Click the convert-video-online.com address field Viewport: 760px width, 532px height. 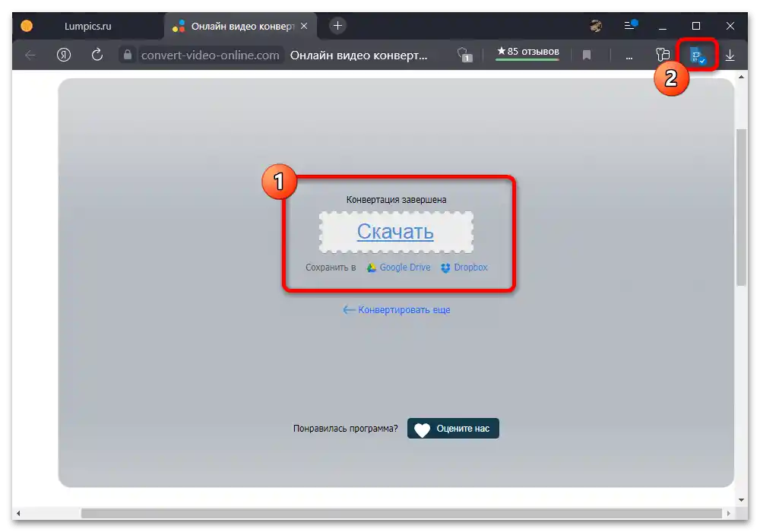click(210, 55)
